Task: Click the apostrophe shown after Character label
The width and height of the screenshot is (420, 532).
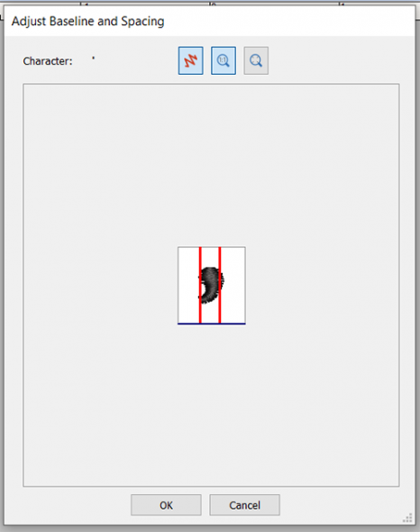Action: 94,59
